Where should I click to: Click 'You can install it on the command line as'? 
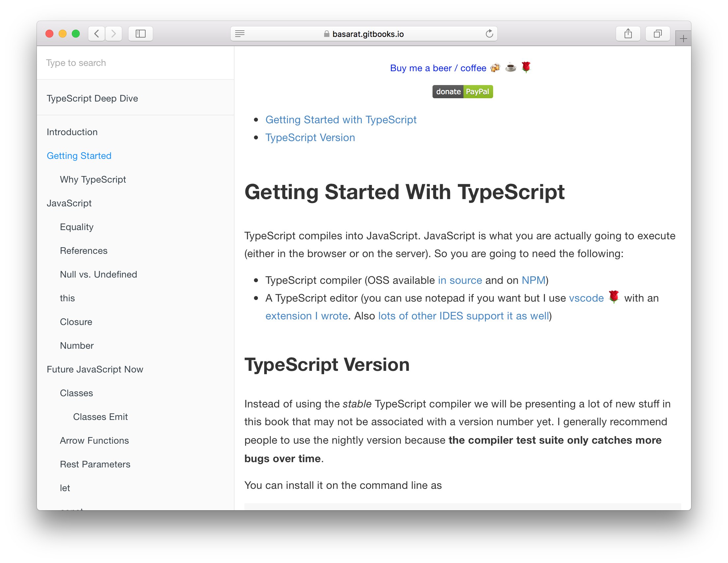(x=343, y=485)
